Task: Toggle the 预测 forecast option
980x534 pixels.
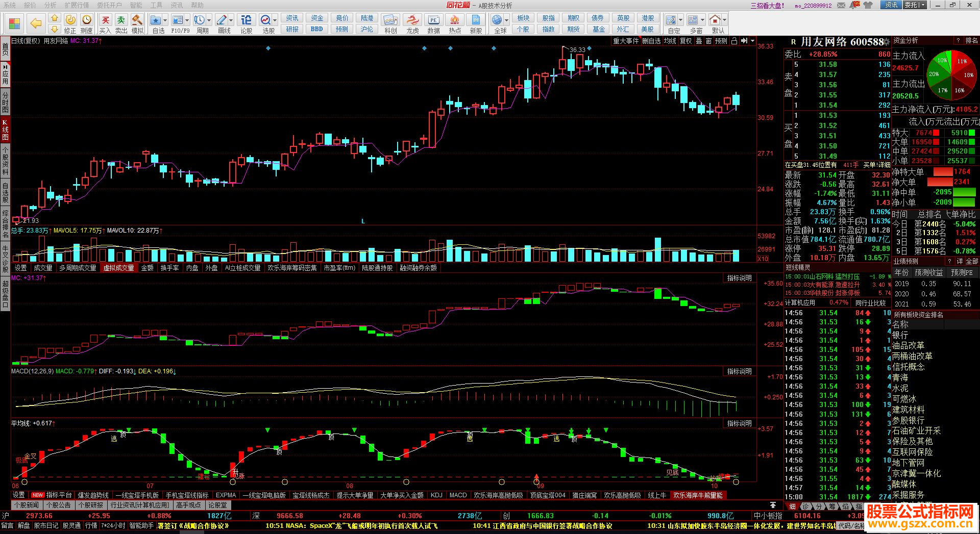Action: pos(721,41)
